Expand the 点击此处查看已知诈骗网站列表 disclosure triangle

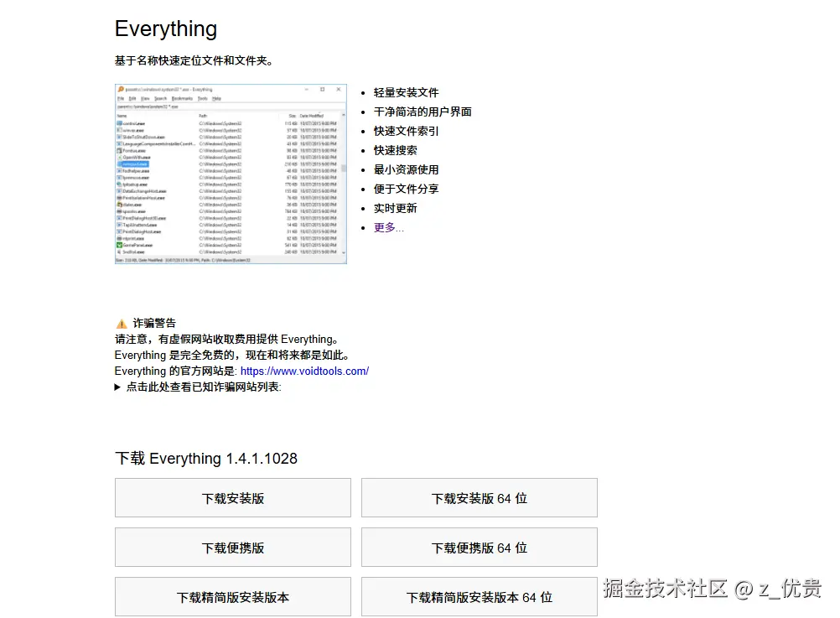[117, 387]
